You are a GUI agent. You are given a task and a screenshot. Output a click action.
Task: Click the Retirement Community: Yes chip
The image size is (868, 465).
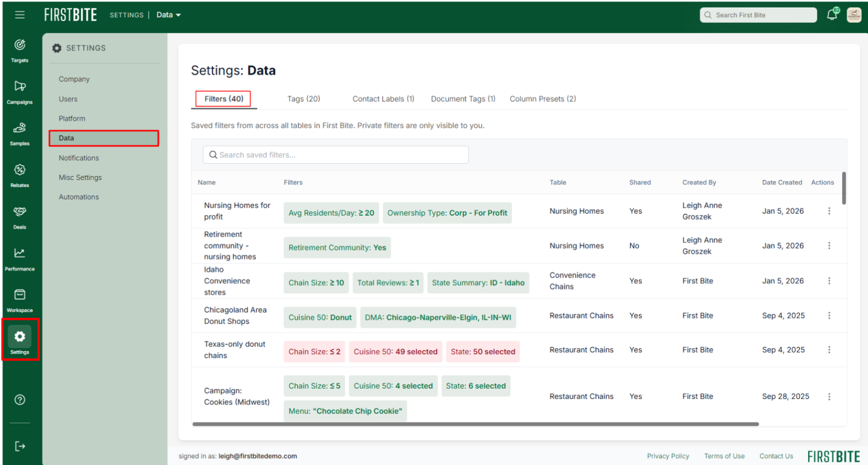pos(337,248)
